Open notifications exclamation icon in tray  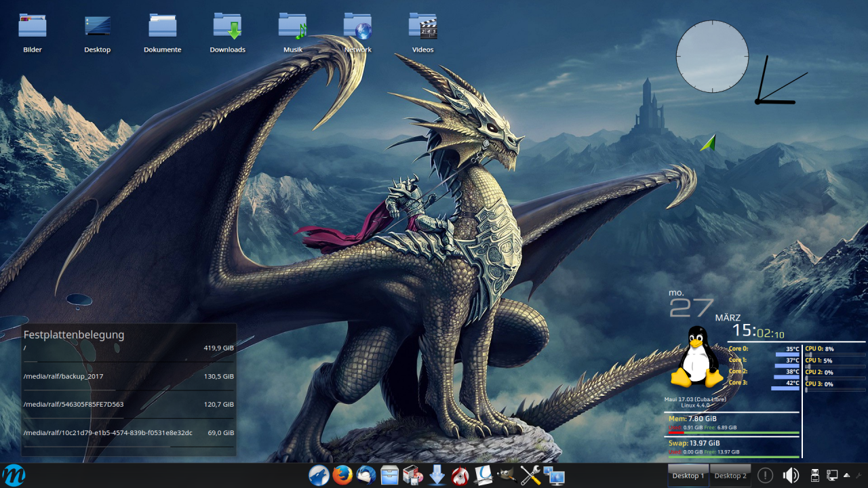(765, 476)
